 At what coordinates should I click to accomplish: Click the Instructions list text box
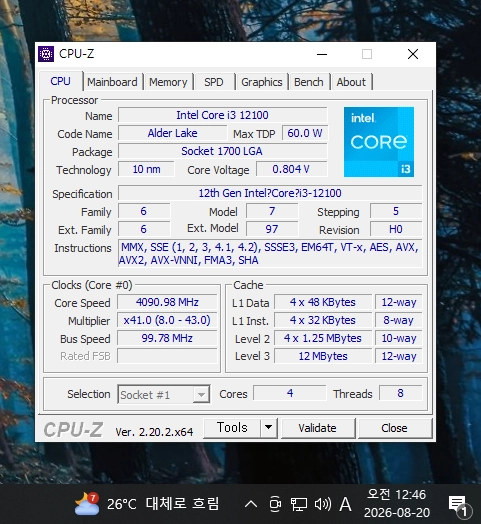270,254
